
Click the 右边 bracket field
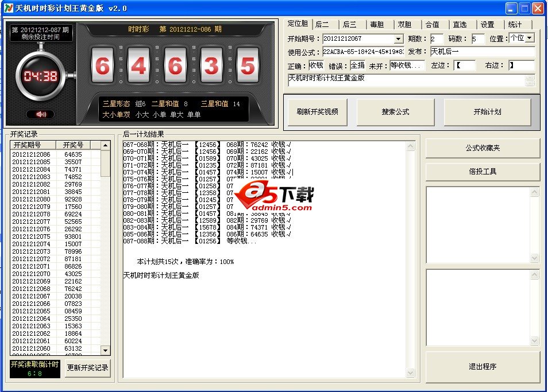point(522,65)
